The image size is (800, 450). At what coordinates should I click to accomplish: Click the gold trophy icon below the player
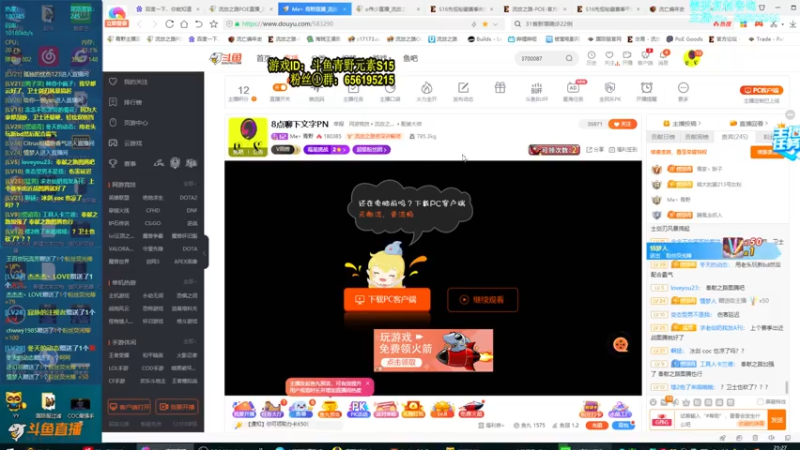pos(330,409)
